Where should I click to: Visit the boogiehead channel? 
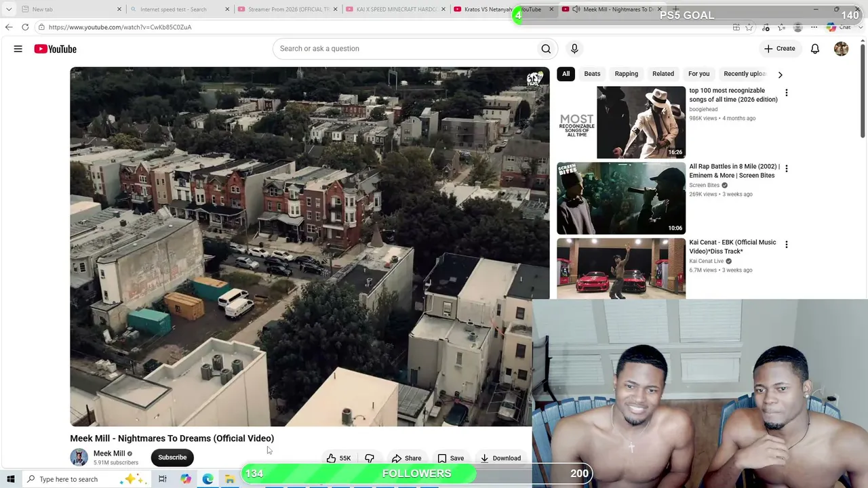pos(703,109)
